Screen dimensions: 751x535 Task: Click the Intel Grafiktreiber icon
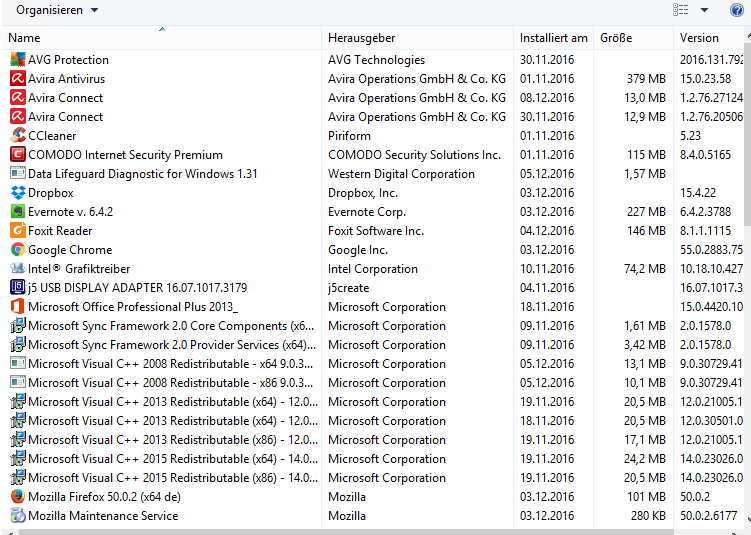coord(18,269)
